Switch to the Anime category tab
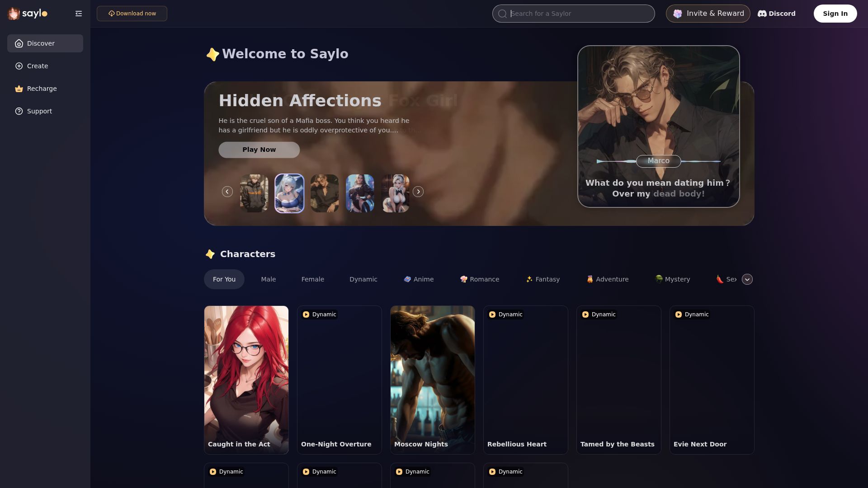 (x=419, y=279)
